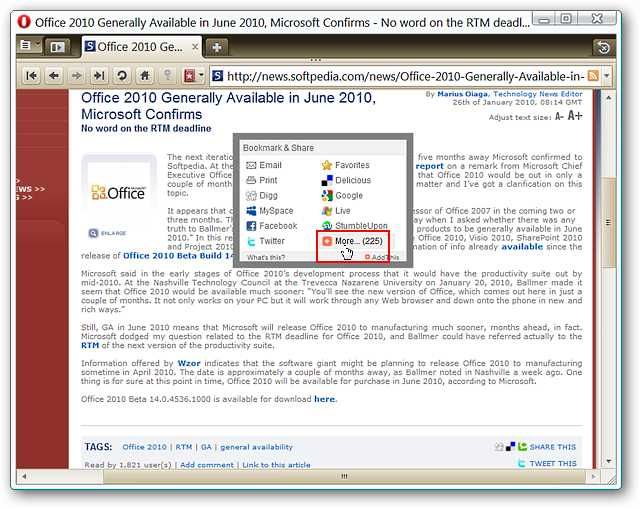Click the vertical scrollbar thumb
Screen dimensions: 640x508
tap(609, 223)
